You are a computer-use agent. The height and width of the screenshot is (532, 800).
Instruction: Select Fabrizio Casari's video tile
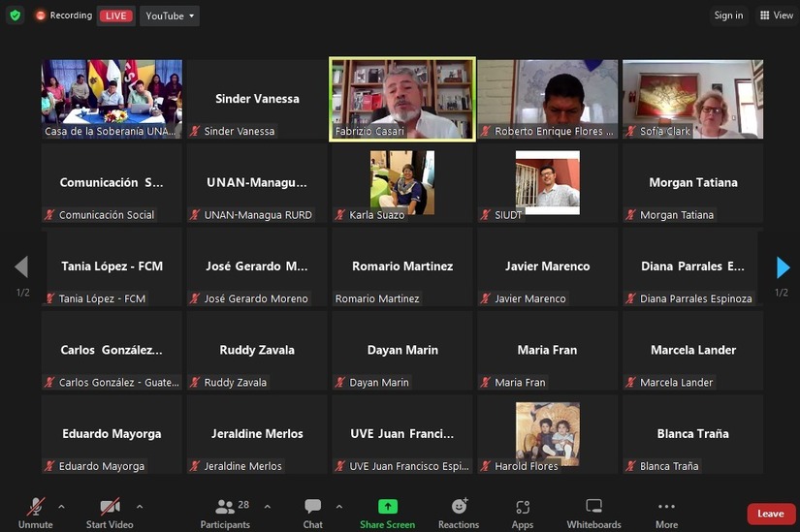click(x=402, y=100)
